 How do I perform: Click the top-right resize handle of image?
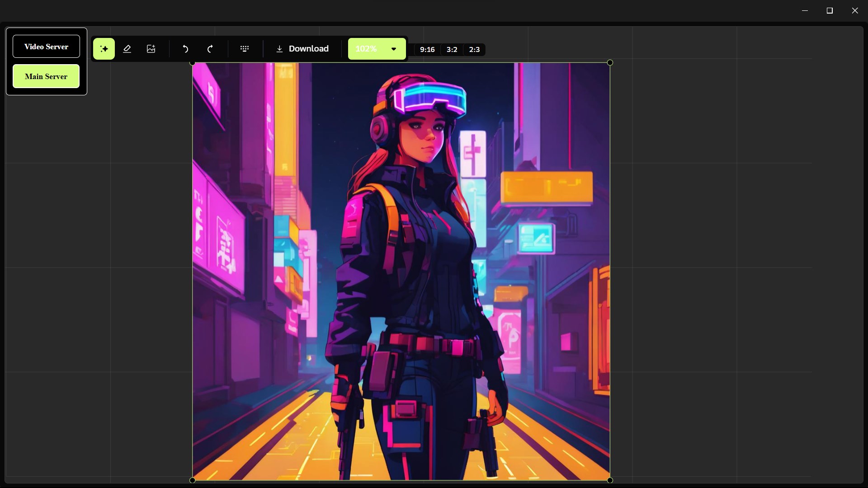[610, 63]
